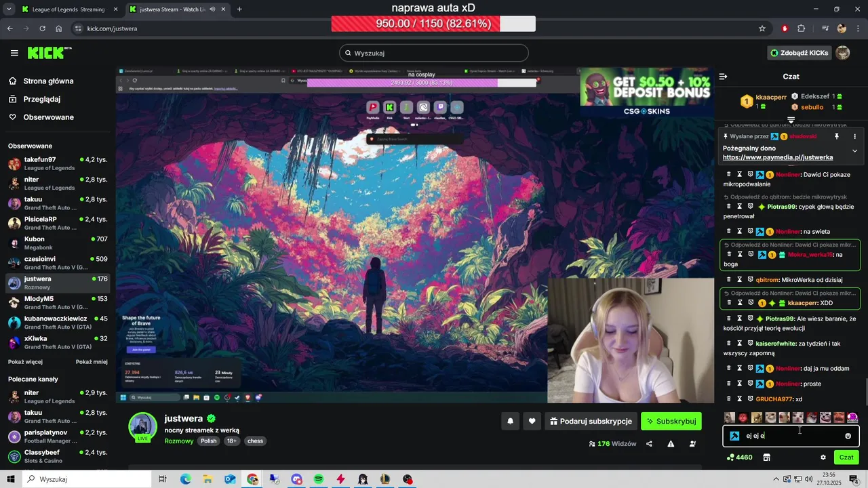
Task: Expand leaderboard with the handle below
Action: 791,120
